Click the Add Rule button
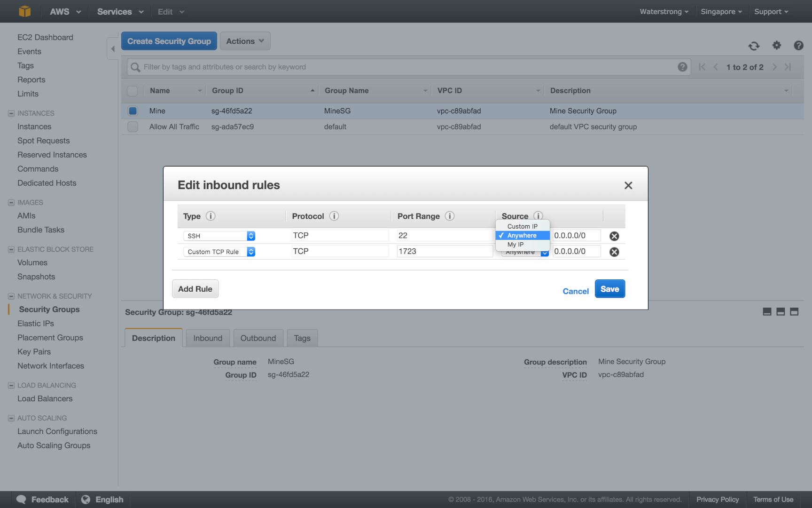This screenshot has height=508, width=812. [x=195, y=289]
